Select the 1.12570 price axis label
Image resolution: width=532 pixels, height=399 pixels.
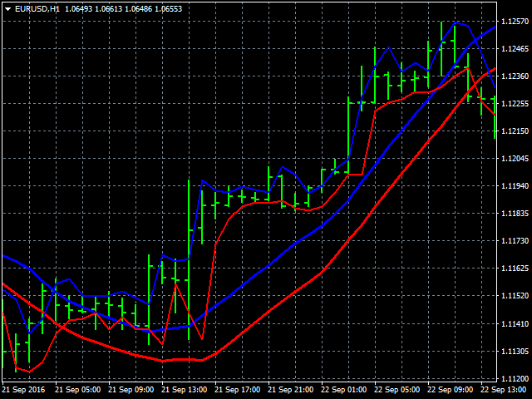[x=515, y=22]
